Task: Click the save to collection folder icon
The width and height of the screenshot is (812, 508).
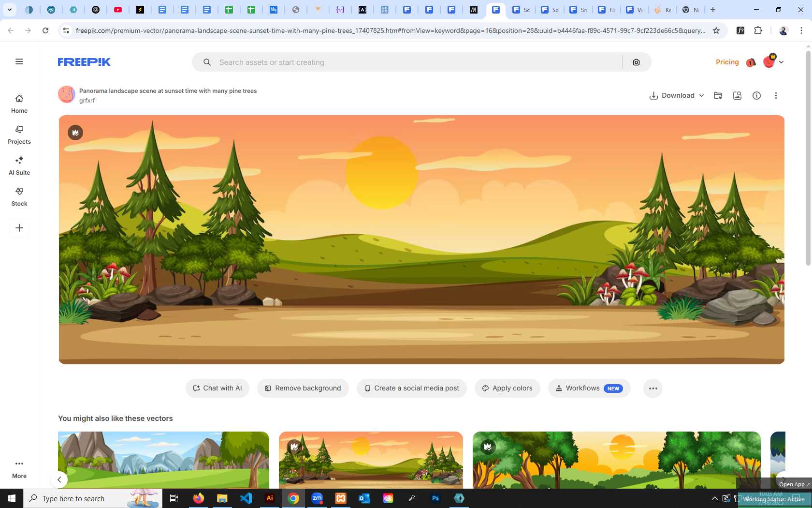Action: click(718, 95)
